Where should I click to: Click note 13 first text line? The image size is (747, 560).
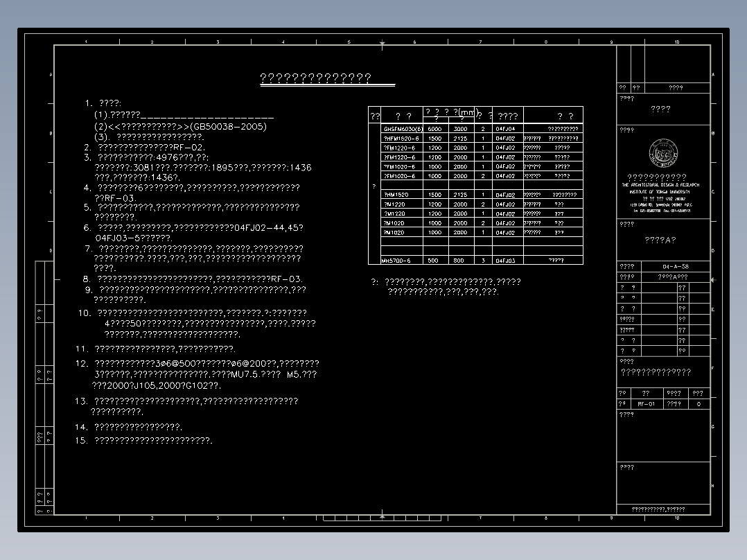186,401
